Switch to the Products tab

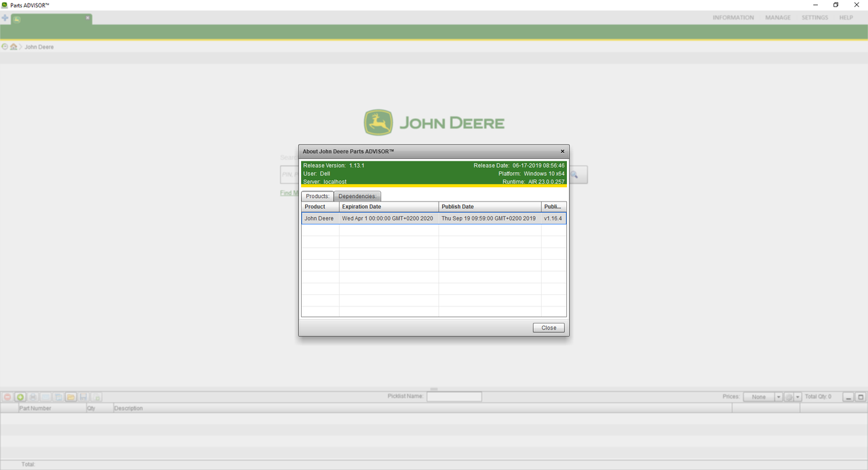pyautogui.click(x=317, y=196)
